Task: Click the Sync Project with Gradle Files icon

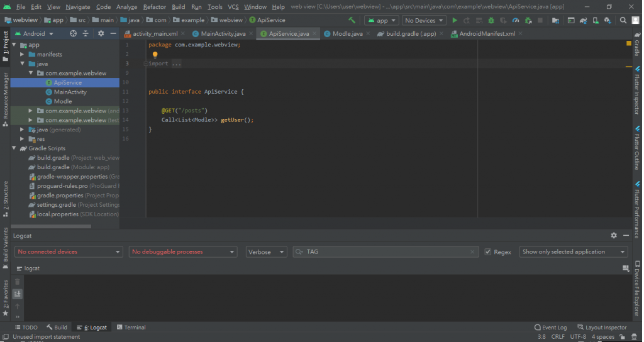Action: click(583, 20)
